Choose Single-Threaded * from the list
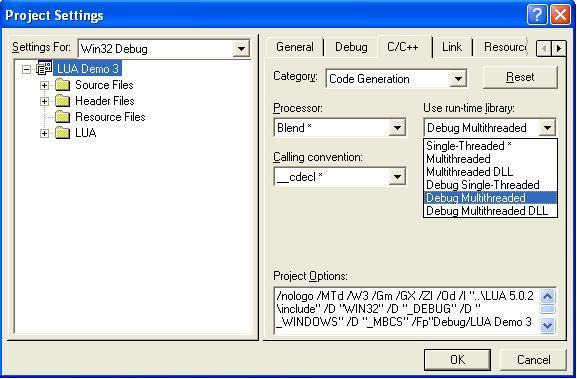Viewport: 577px width, 379px height. 490,146
